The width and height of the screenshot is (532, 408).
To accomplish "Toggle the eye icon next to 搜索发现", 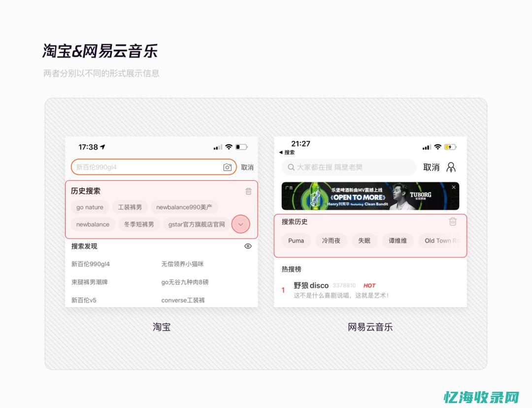I will point(248,246).
